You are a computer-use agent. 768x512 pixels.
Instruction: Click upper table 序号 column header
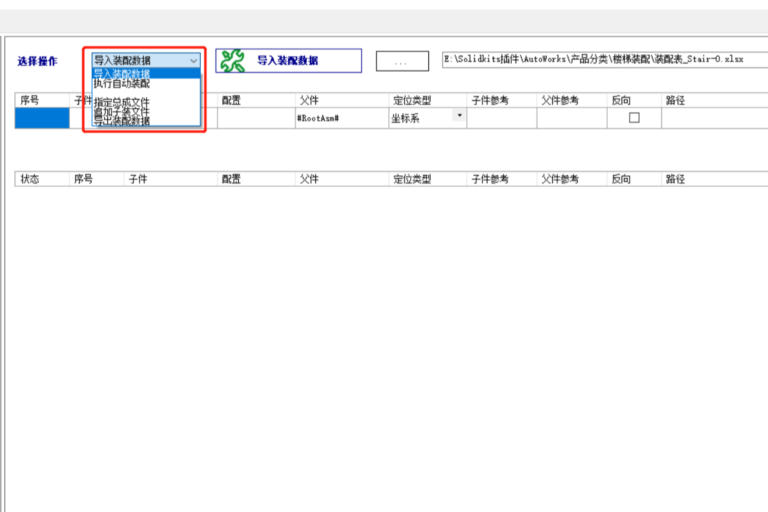coord(42,100)
